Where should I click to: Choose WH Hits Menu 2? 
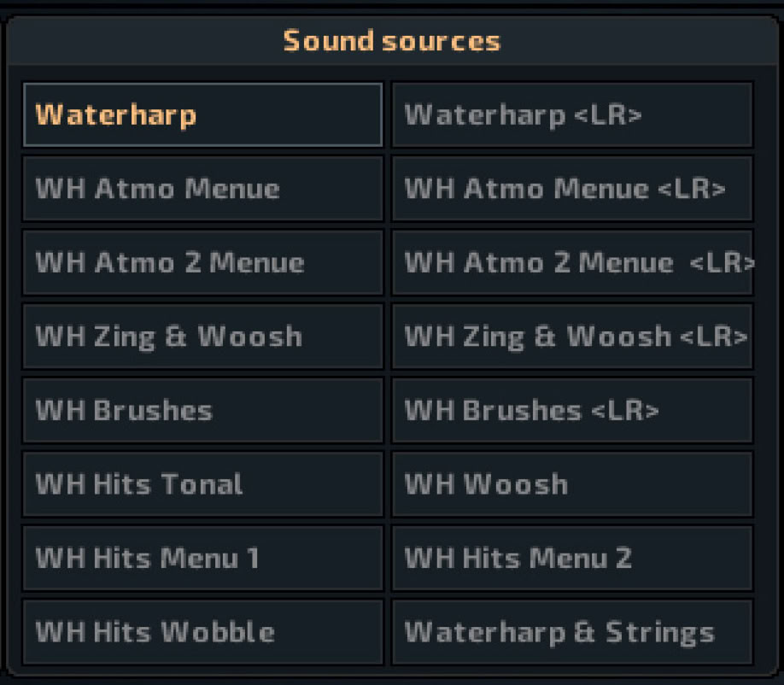tap(572, 558)
